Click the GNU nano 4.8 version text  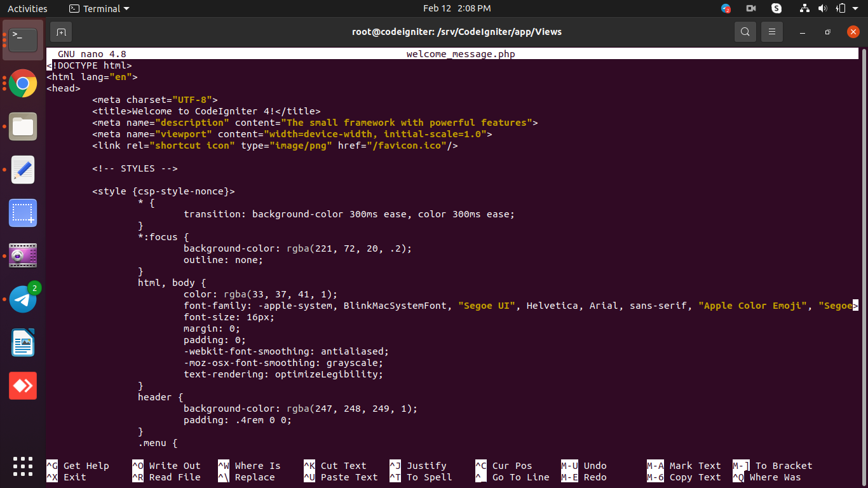tap(92, 54)
